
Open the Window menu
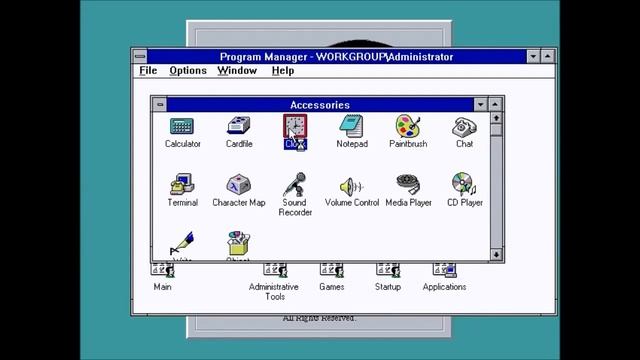pos(237,71)
